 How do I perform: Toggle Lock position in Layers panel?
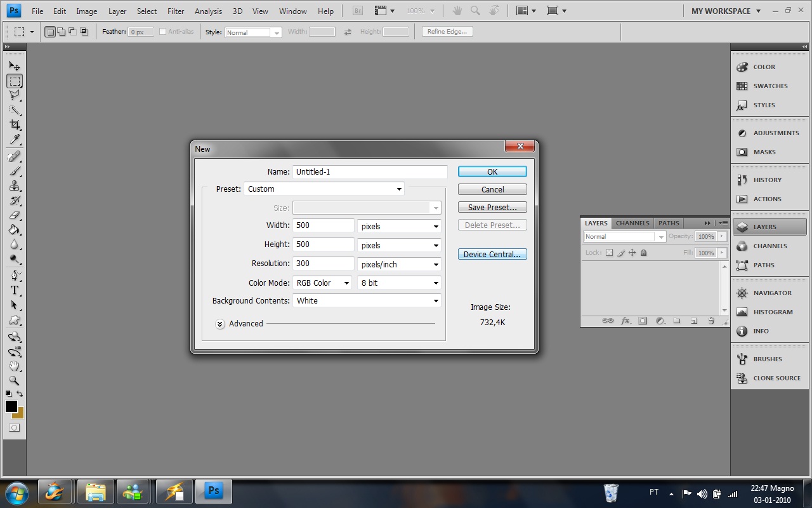click(632, 253)
